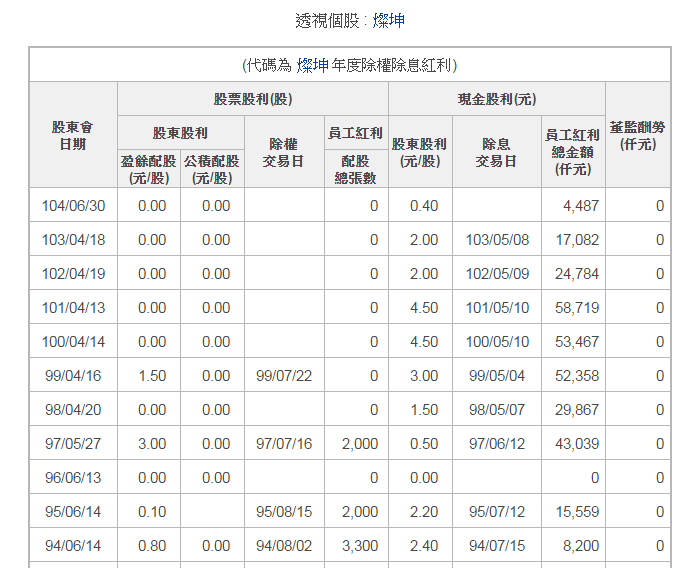Click employee bonus amount 58,719

(x=577, y=308)
